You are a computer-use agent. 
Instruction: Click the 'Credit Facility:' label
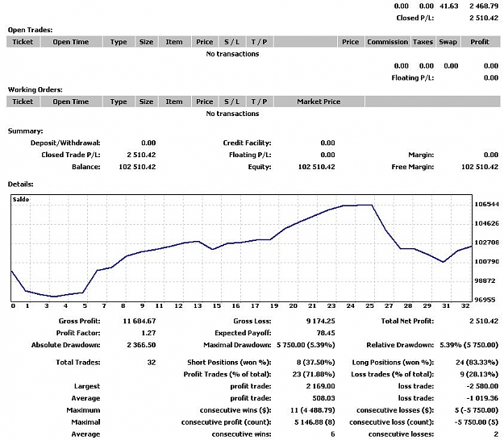coord(247,143)
